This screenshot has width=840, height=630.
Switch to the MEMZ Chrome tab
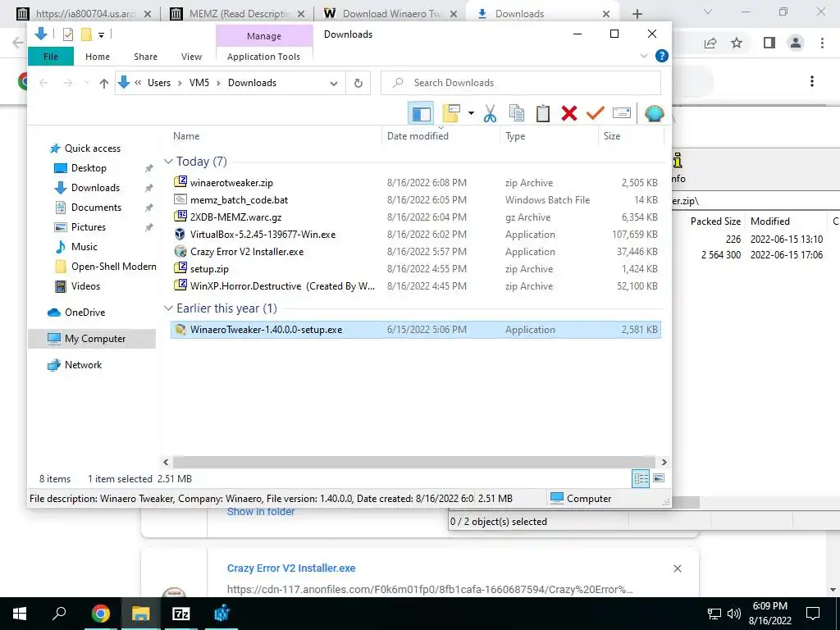point(237,14)
